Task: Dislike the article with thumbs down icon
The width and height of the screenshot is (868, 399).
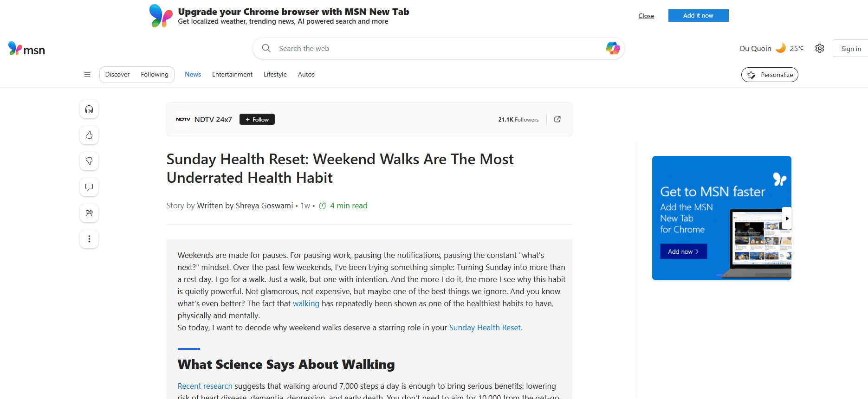Action: 89,161
